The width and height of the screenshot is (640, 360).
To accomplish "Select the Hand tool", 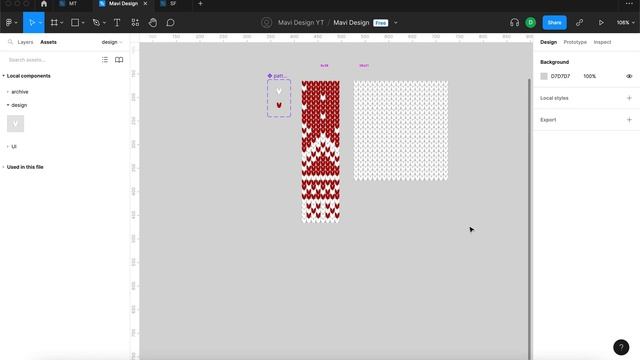I will [x=153, y=23].
